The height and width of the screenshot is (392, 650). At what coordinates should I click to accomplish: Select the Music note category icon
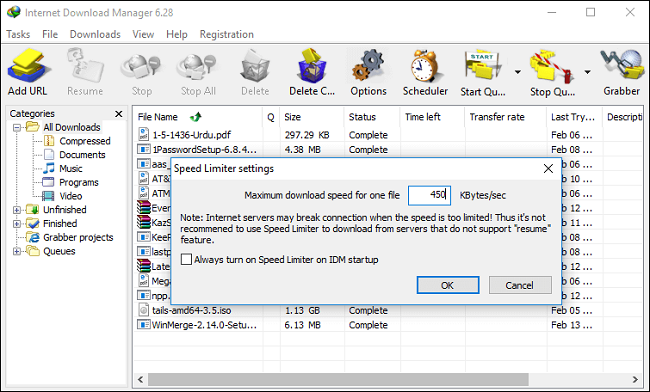[x=49, y=168]
